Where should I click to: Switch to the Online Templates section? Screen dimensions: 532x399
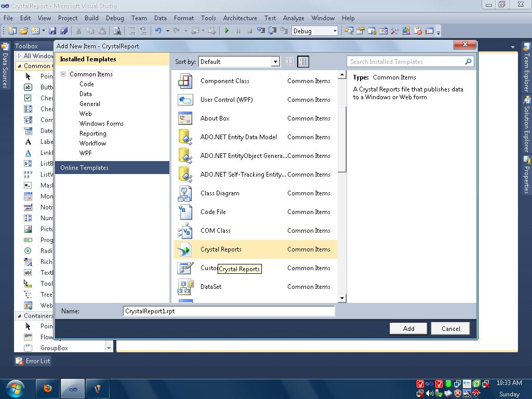(x=85, y=168)
